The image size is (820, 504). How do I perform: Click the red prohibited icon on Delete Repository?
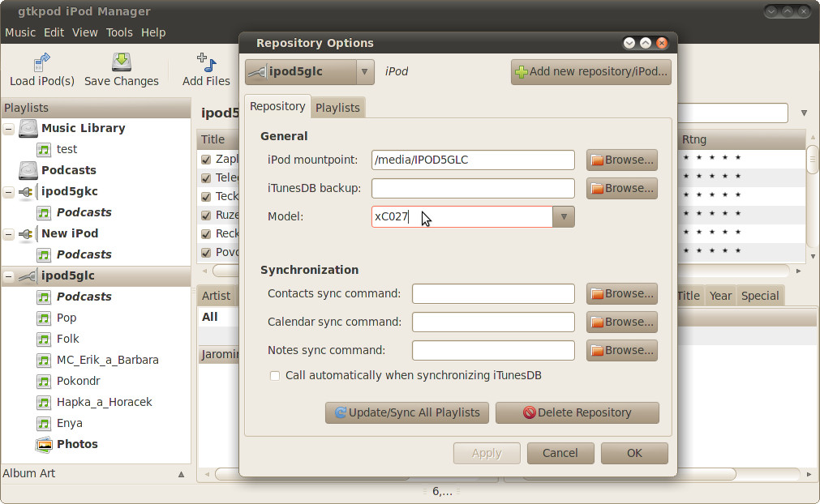[530, 412]
